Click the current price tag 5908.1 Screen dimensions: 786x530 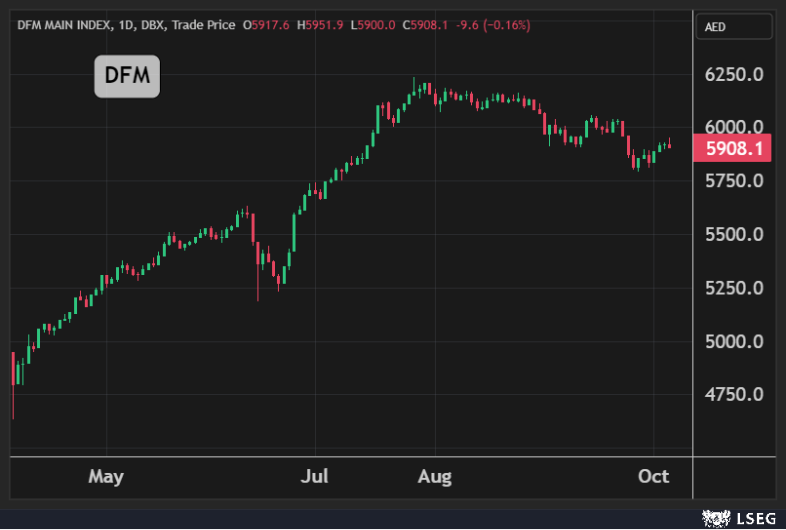pos(735,149)
